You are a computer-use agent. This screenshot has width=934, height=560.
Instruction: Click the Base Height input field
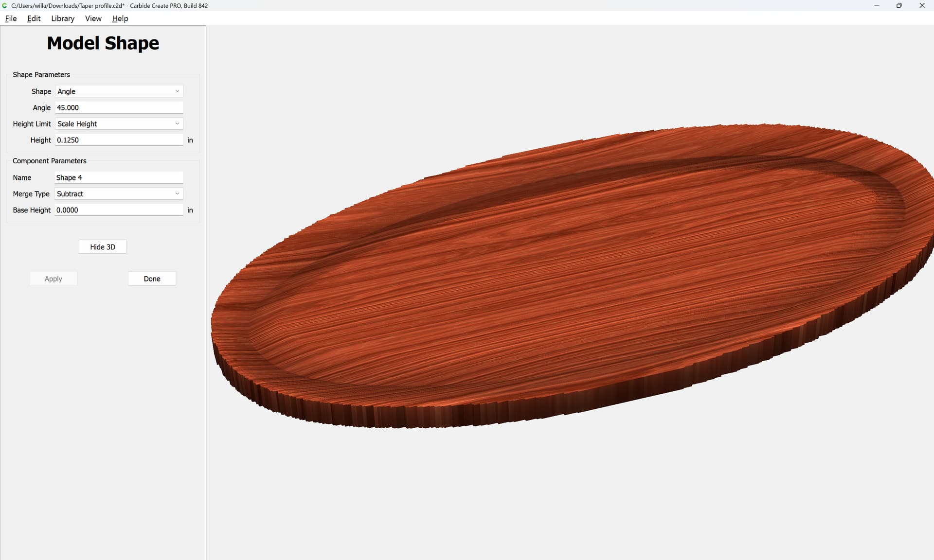click(x=119, y=210)
